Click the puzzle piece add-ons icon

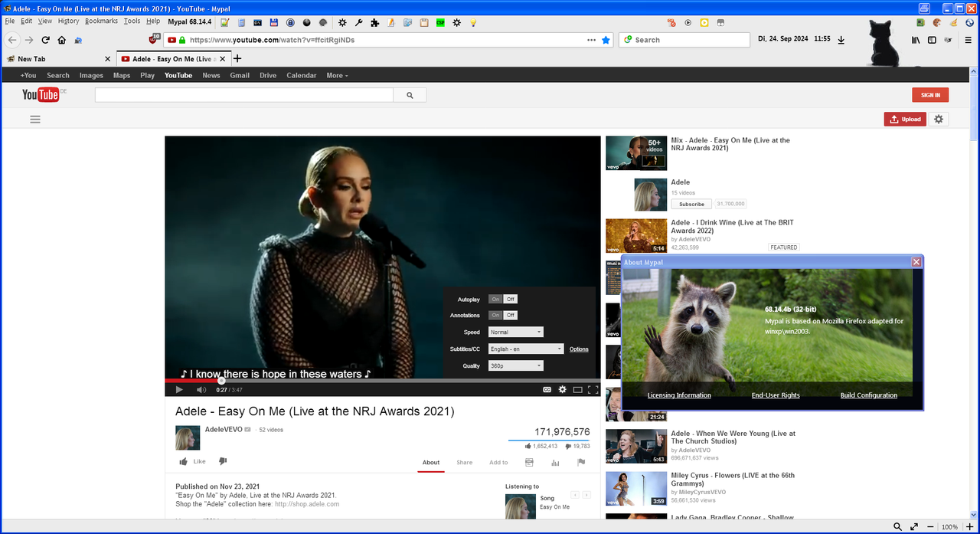pyautogui.click(x=374, y=22)
